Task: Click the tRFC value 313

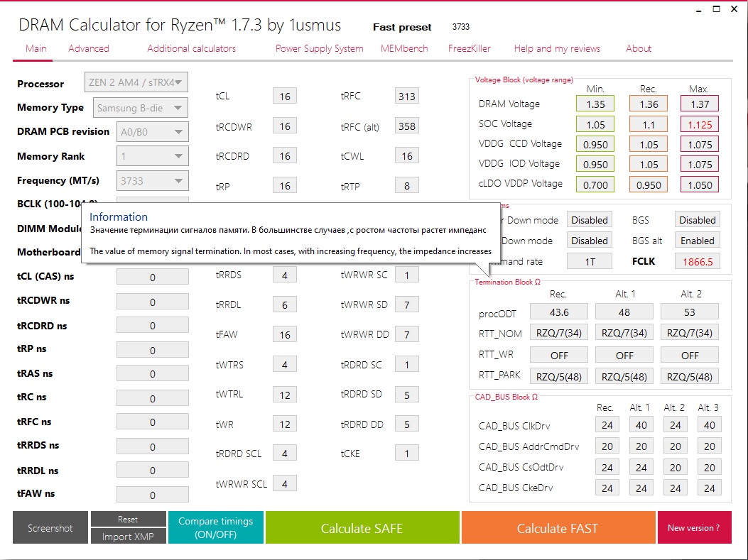Action: coord(407,97)
